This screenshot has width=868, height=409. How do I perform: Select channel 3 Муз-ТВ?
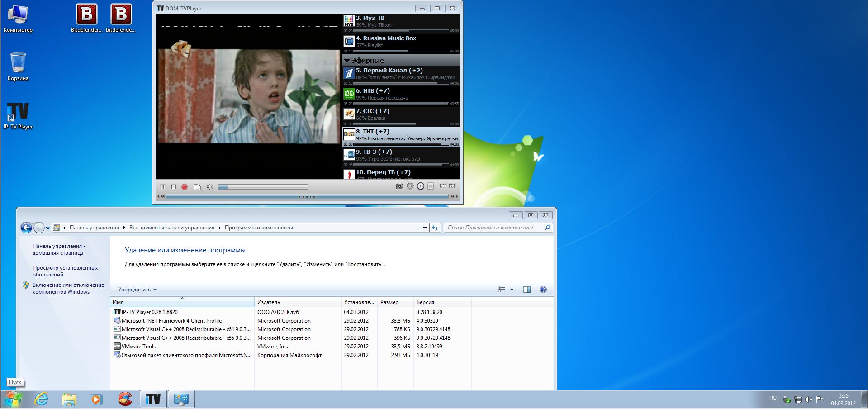click(401, 24)
